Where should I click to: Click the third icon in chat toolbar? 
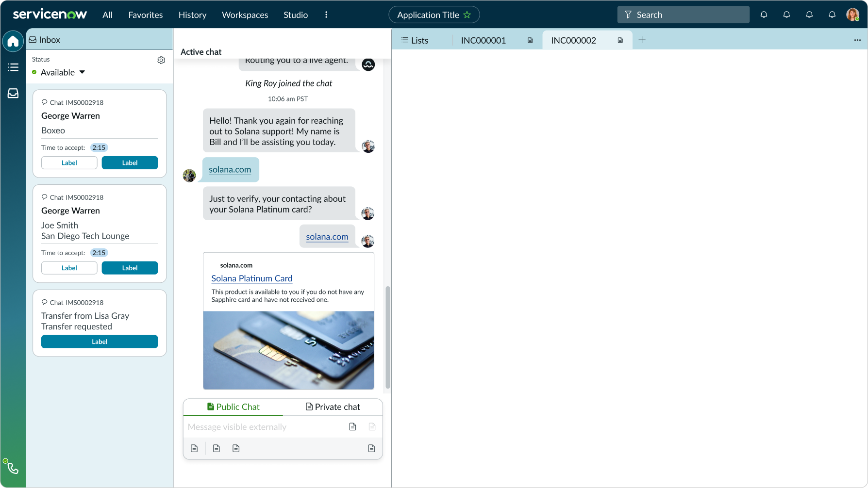236,449
